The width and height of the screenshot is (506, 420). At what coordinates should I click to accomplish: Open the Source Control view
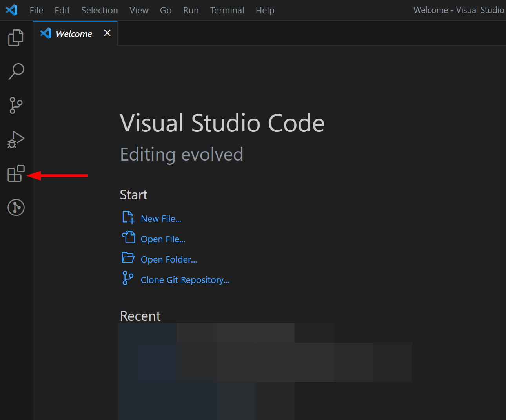click(16, 106)
